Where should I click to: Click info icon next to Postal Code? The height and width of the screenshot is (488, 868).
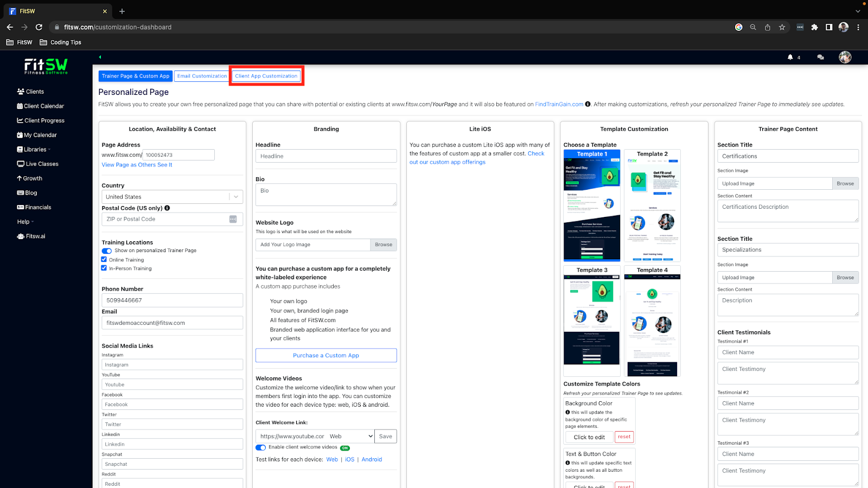tap(167, 208)
